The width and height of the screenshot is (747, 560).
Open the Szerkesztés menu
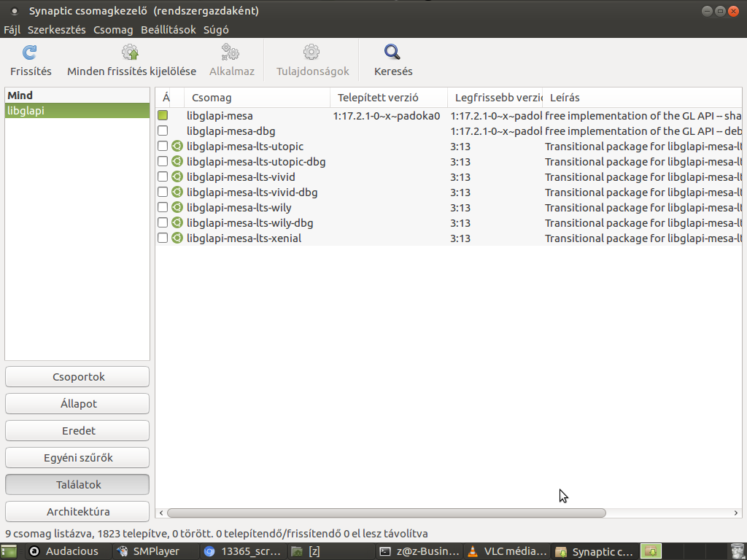[x=57, y=29]
